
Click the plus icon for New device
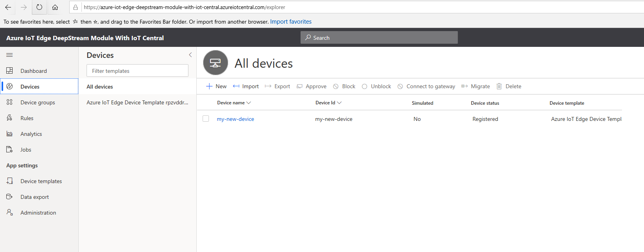click(209, 86)
